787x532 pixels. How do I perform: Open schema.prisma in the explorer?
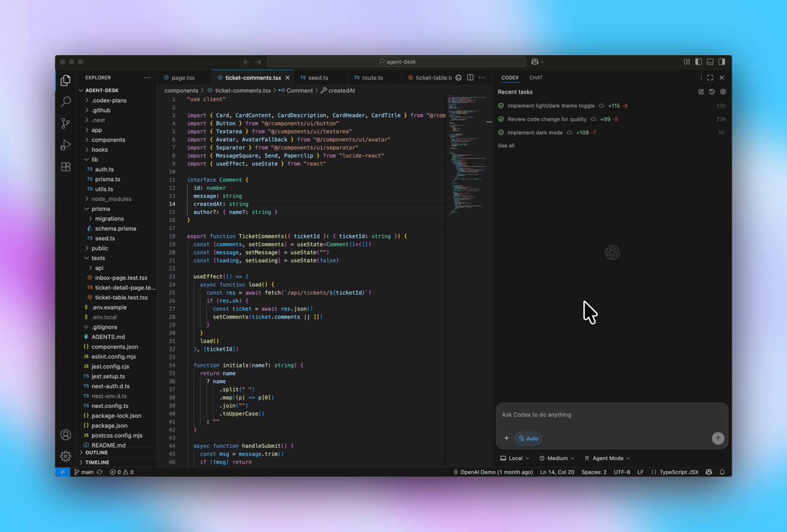[115, 228]
